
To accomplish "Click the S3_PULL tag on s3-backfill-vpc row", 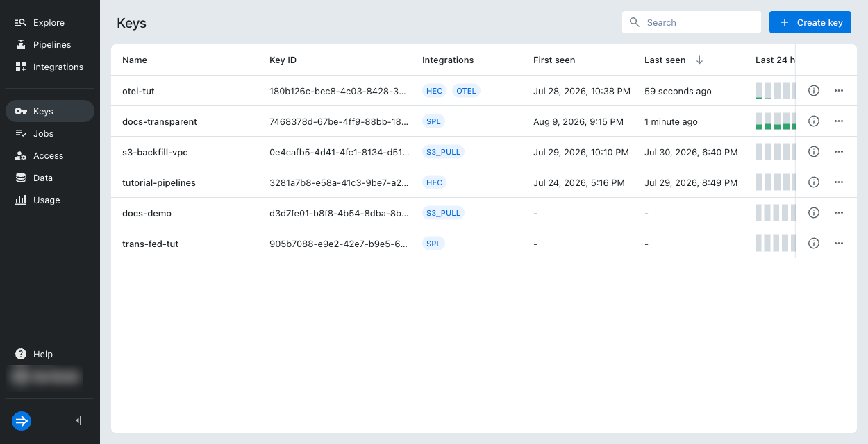I will coord(443,152).
